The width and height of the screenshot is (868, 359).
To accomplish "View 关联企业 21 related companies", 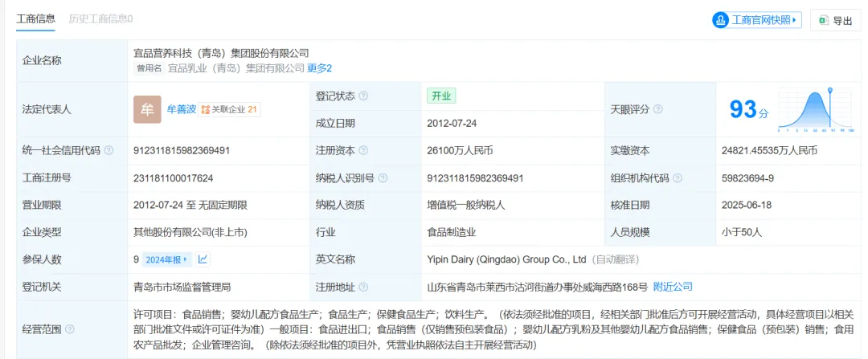I will (229, 109).
